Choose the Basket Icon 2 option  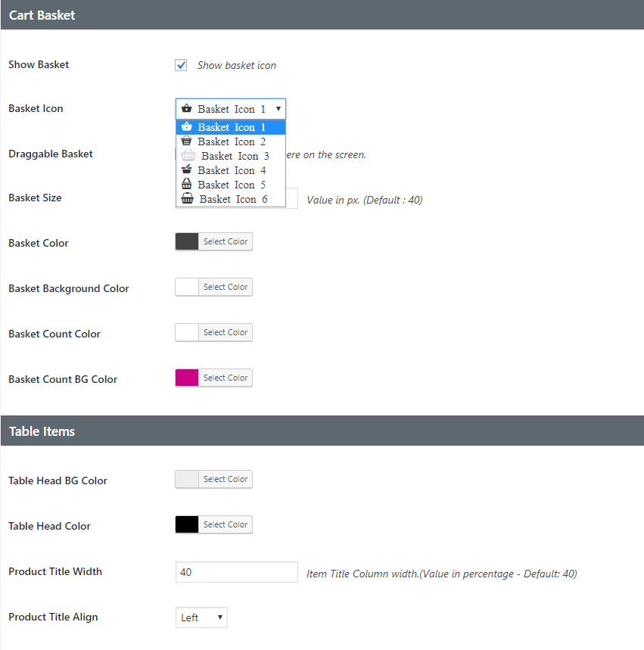[x=231, y=142]
